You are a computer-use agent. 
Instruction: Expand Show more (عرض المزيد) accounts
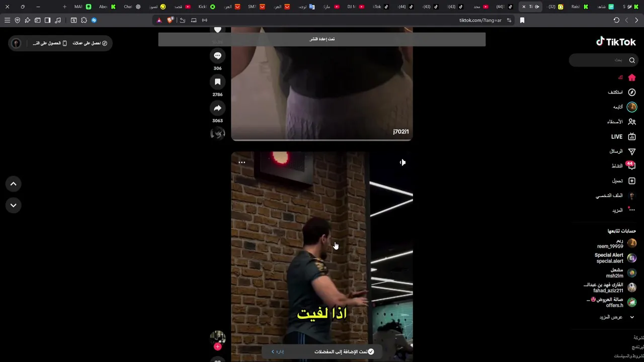pos(616,317)
